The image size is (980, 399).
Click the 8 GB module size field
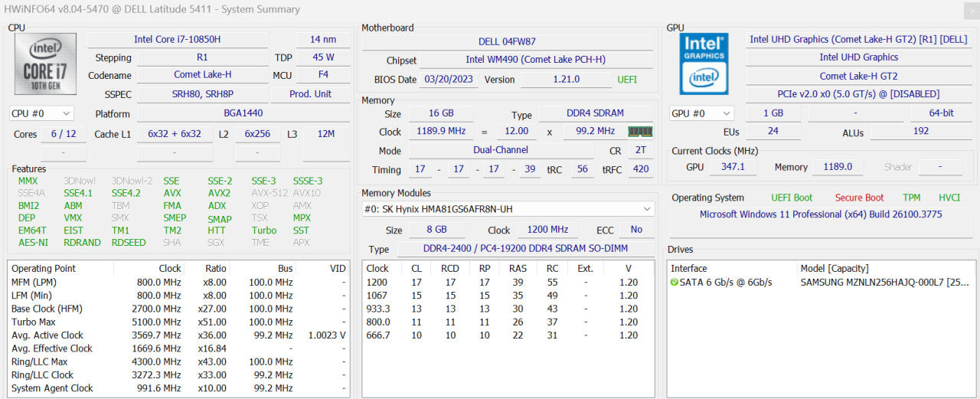click(437, 230)
